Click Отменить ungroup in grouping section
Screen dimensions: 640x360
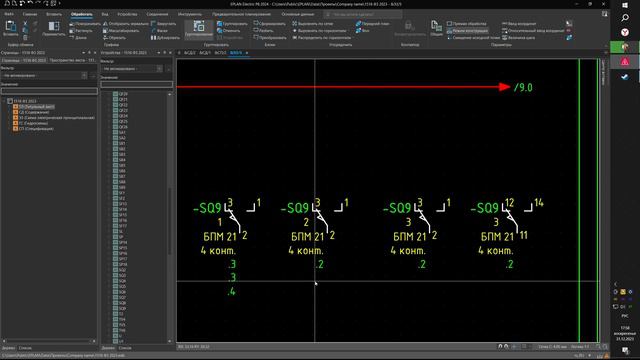pos(229,31)
